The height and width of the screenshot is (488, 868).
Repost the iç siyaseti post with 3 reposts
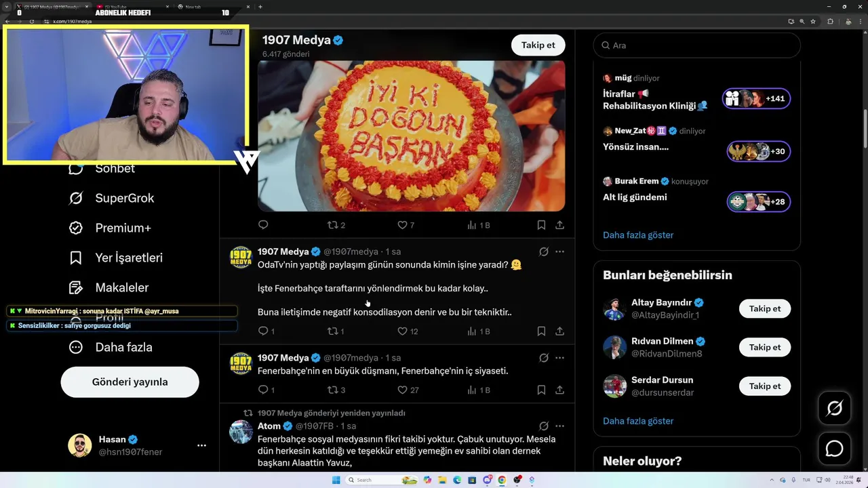[x=336, y=390]
